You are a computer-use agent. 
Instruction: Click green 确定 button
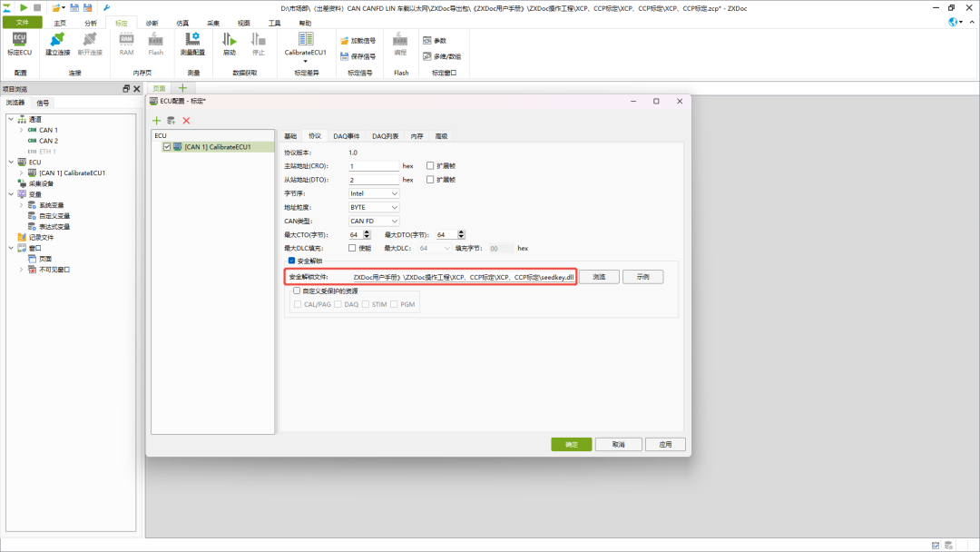click(x=572, y=445)
